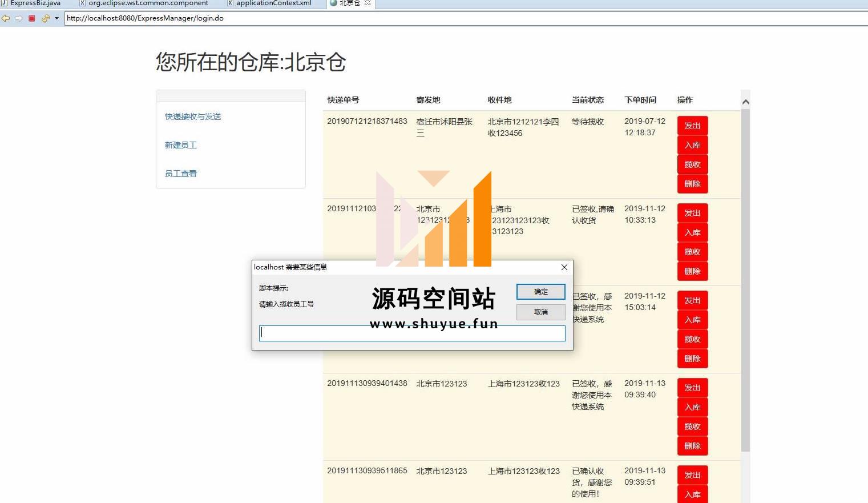This screenshot has height=503, width=868.
Task: Click the 2019-11-13 09:39:40 time cell
Action: 645,389
